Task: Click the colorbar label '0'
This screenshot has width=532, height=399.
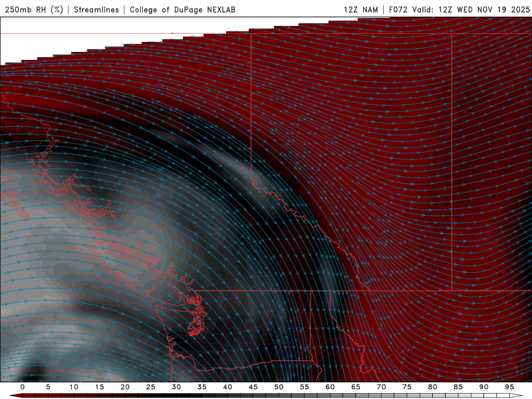Action: point(23,387)
